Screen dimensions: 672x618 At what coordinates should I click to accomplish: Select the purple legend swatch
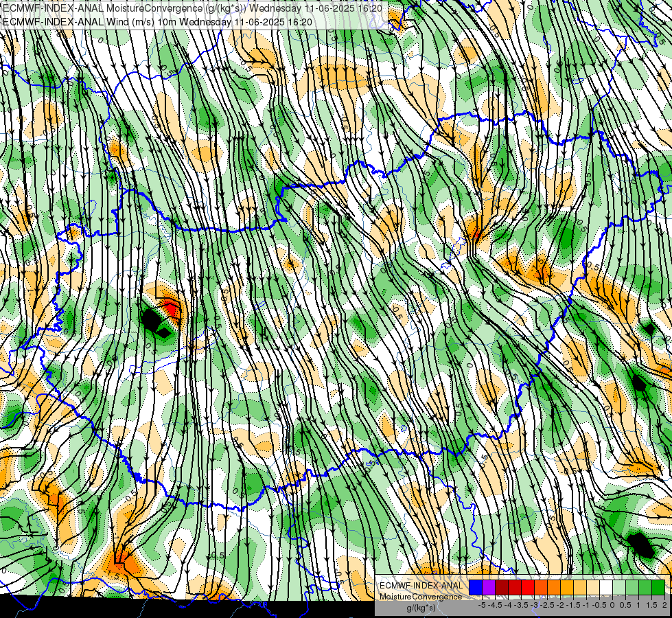(489, 587)
